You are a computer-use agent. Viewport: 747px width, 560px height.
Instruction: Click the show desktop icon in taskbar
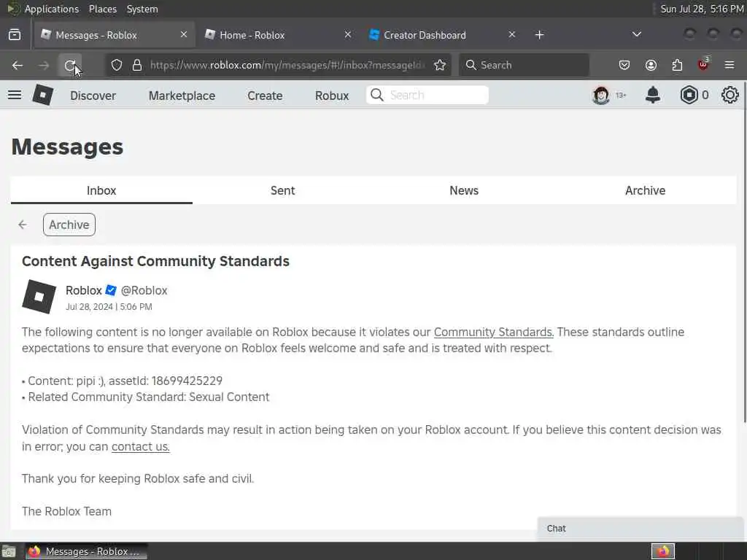9,551
